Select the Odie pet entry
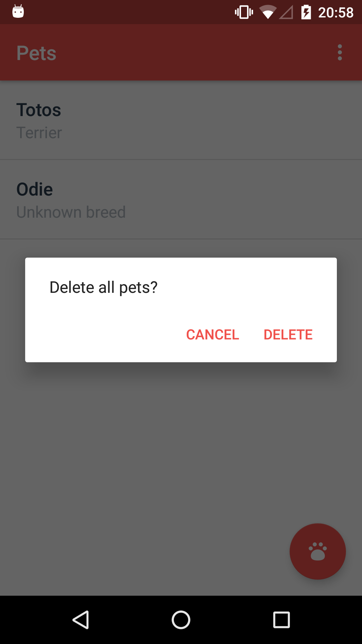 point(181,200)
